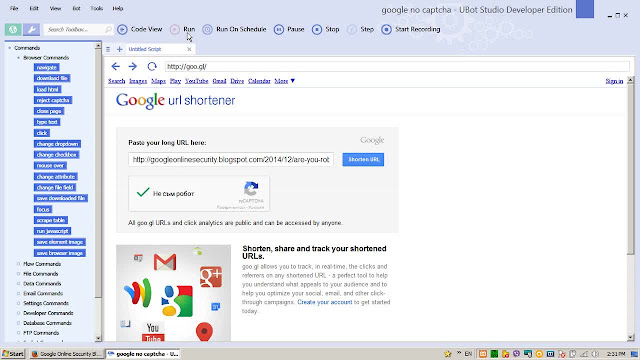640x360 pixels.
Task: Select the Untitled Script tab
Action: pos(145,49)
